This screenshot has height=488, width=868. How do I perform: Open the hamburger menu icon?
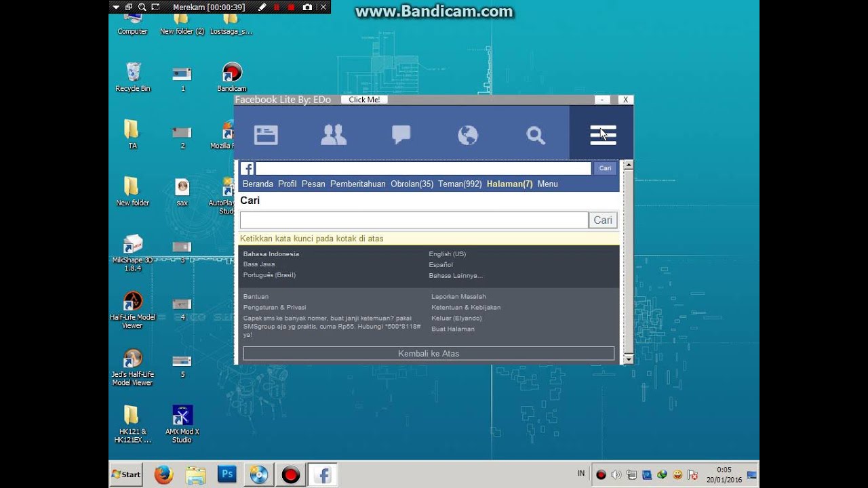(602, 134)
